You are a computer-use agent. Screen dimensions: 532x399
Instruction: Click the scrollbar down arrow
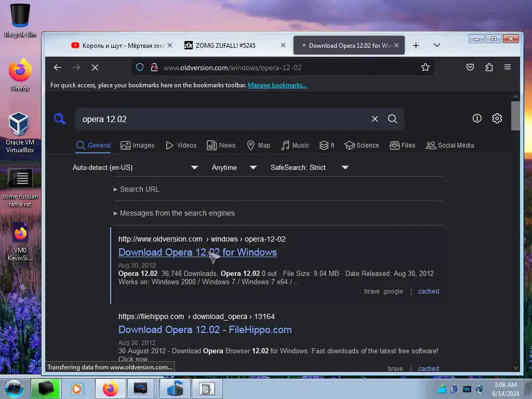(x=515, y=368)
